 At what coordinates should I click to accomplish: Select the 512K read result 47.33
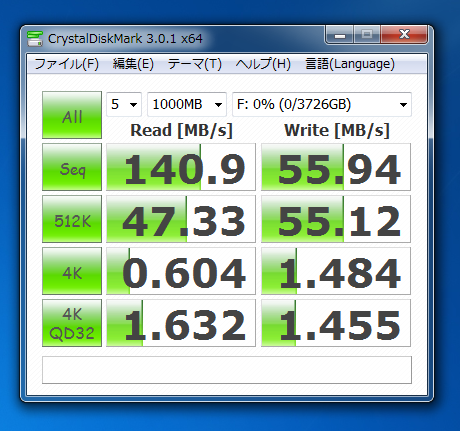[181, 219]
